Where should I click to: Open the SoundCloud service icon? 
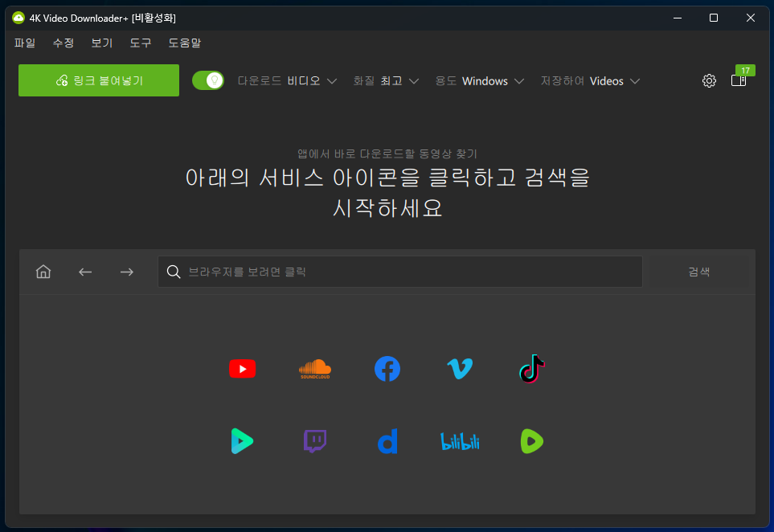coord(315,369)
